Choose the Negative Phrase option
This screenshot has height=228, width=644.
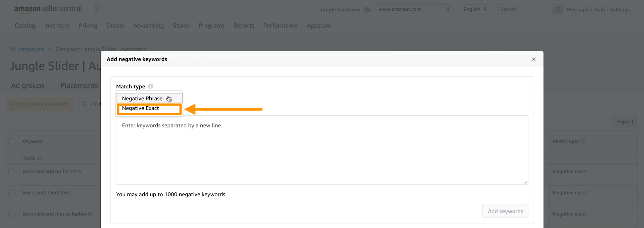pyautogui.click(x=142, y=98)
